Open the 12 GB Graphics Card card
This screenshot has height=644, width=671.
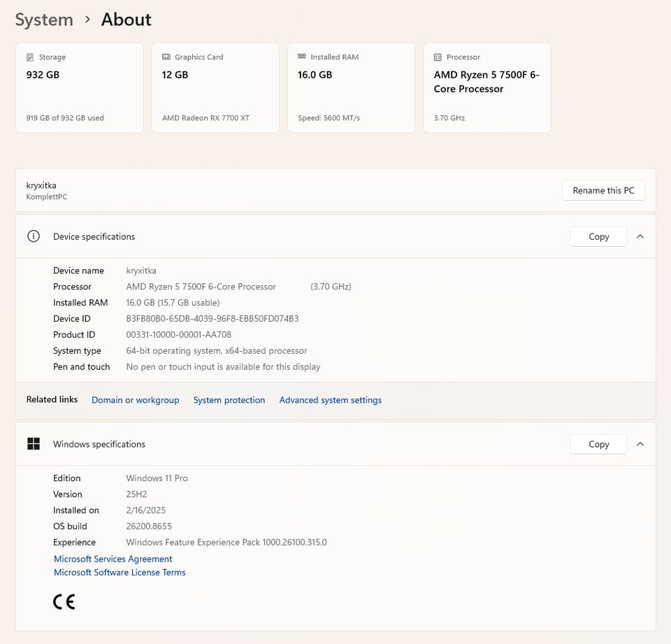click(215, 88)
